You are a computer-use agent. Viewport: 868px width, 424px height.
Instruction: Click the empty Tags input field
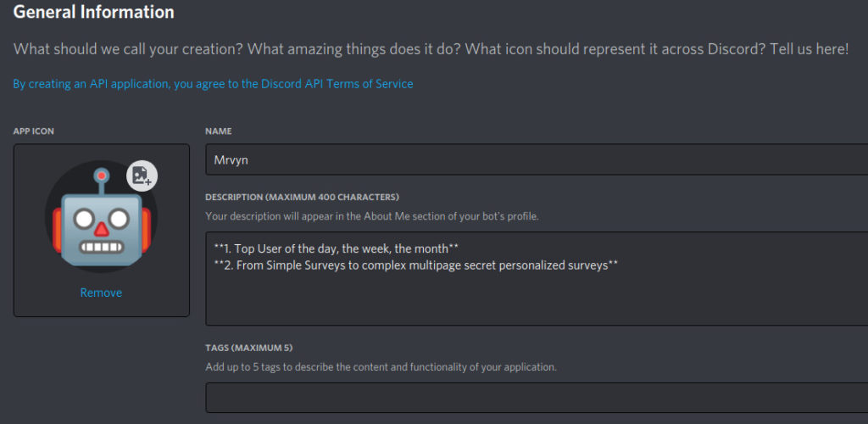536,398
